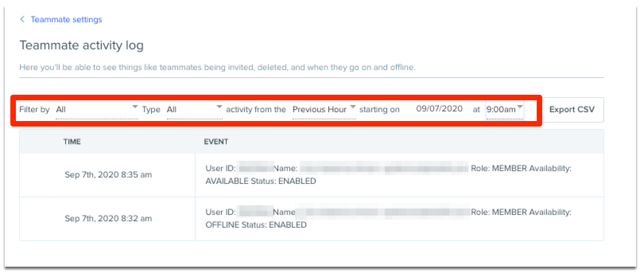Export the activity log as CSV
644x277 pixels.
click(572, 109)
